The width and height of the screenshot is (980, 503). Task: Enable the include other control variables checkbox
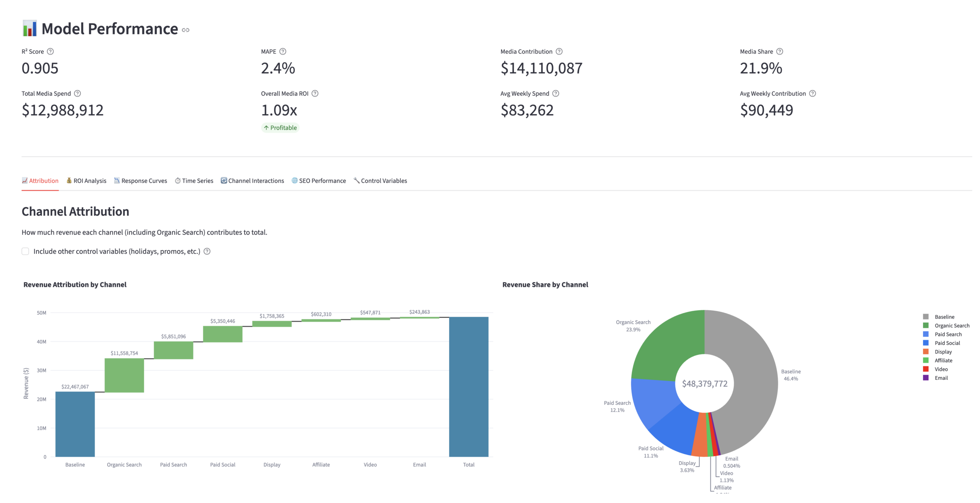tap(25, 251)
